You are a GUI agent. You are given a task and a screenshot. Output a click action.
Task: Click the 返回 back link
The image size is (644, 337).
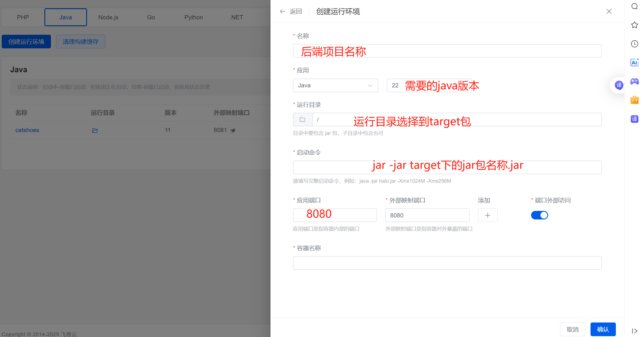point(296,11)
